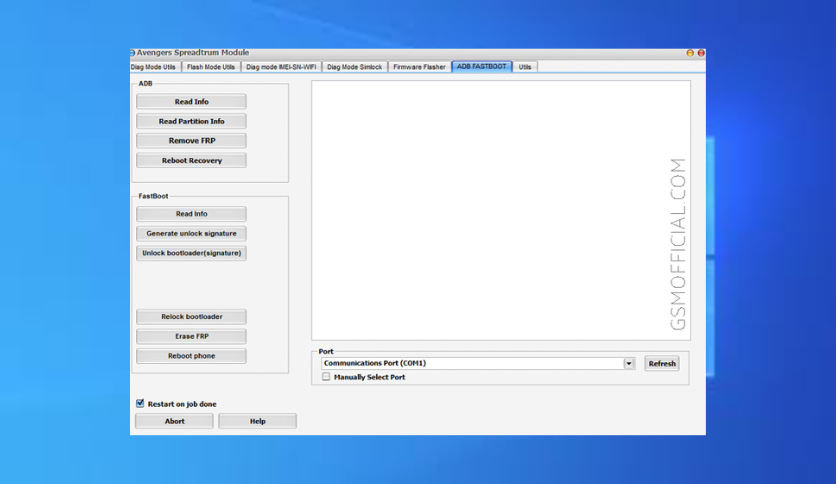Viewport: 836px width, 484px height.
Task: Open the Utils tab
Action: (525, 67)
